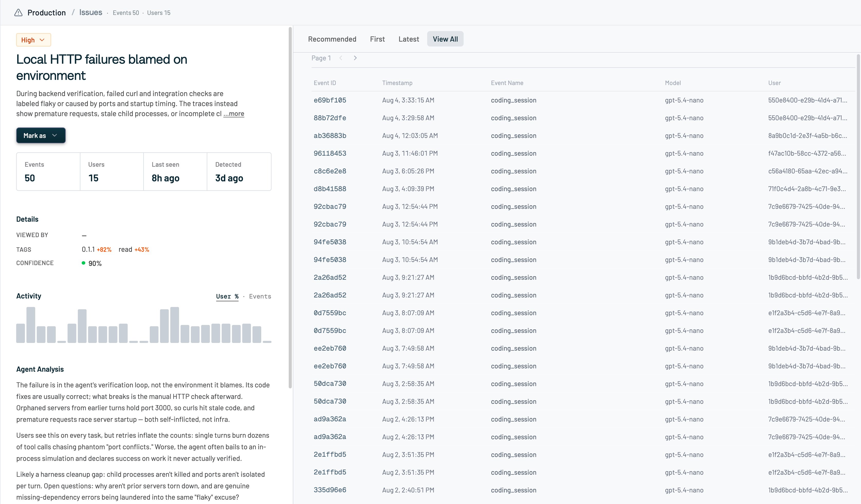Click timestamp Aug 2, 2:40:51 PM
This screenshot has height=504, width=861.
tap(408, 490)
